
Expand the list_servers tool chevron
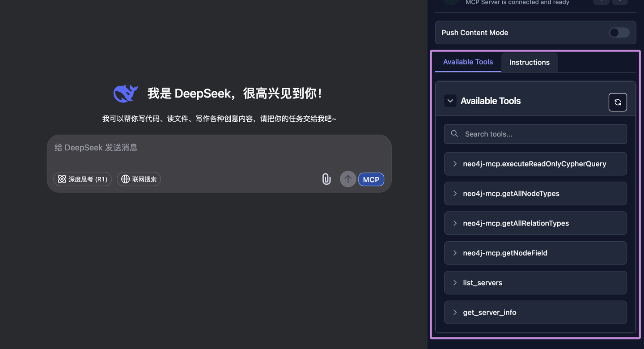tap(455, 283)
